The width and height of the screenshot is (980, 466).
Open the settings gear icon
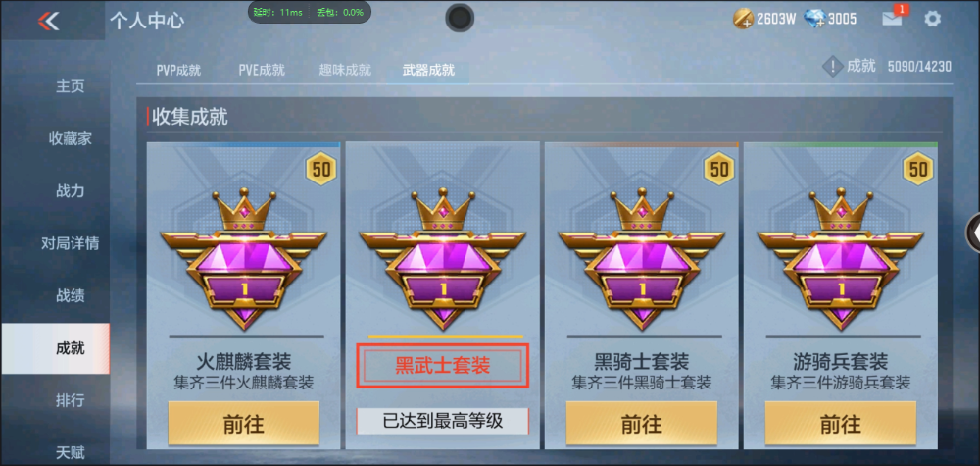(x=932, y=19)
